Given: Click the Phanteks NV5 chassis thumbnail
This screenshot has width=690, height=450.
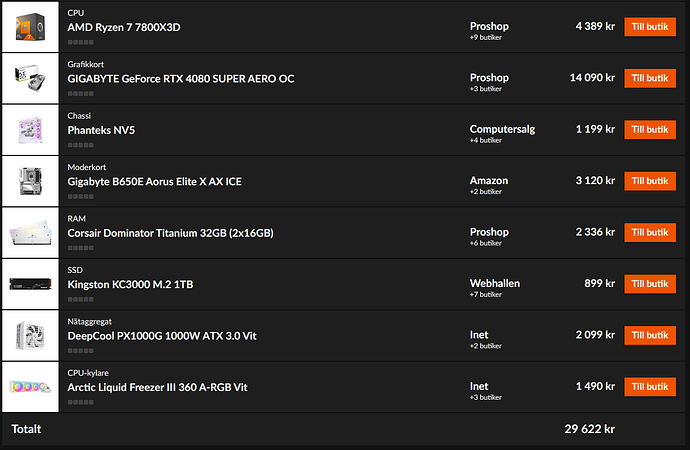Looking at the screenshot, I should 30,130.
